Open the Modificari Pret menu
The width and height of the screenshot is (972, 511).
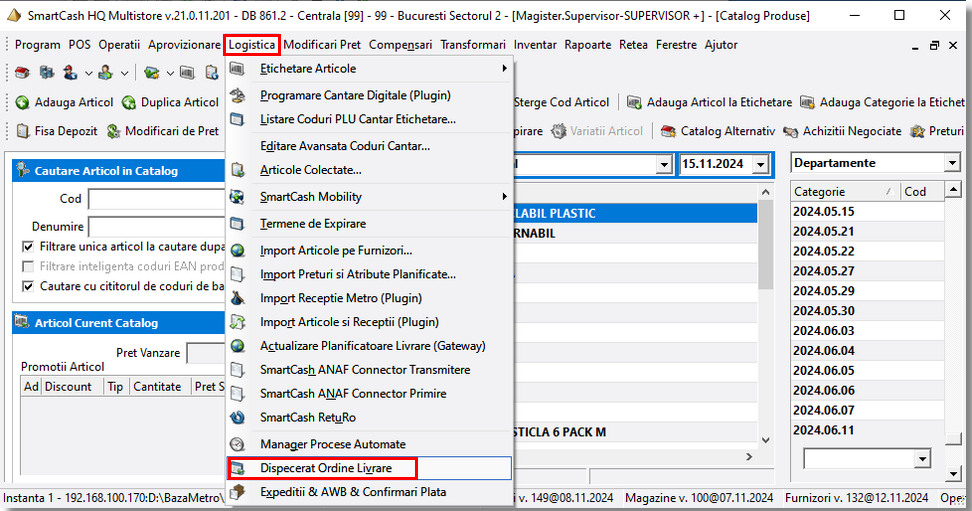(x=322, y=45)
